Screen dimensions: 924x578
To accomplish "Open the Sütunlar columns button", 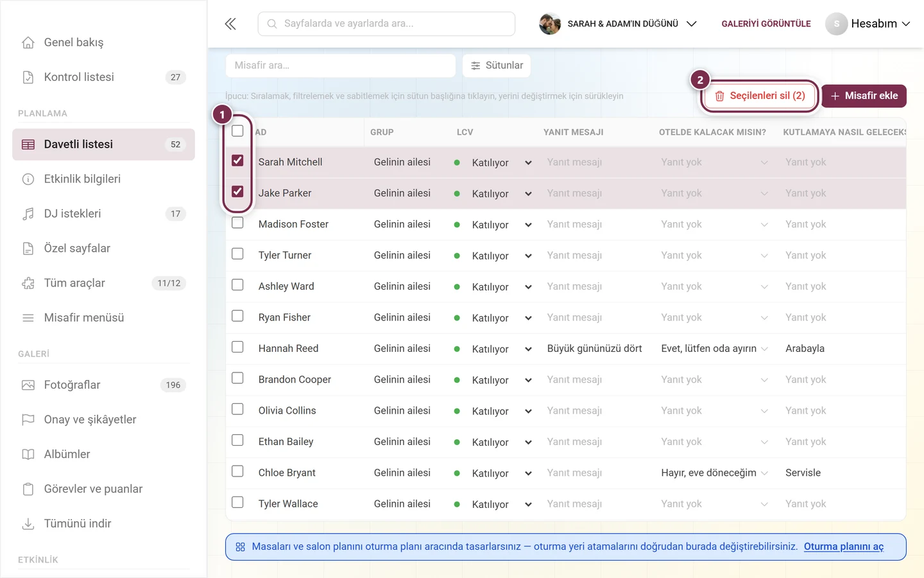I will (497, 66).
